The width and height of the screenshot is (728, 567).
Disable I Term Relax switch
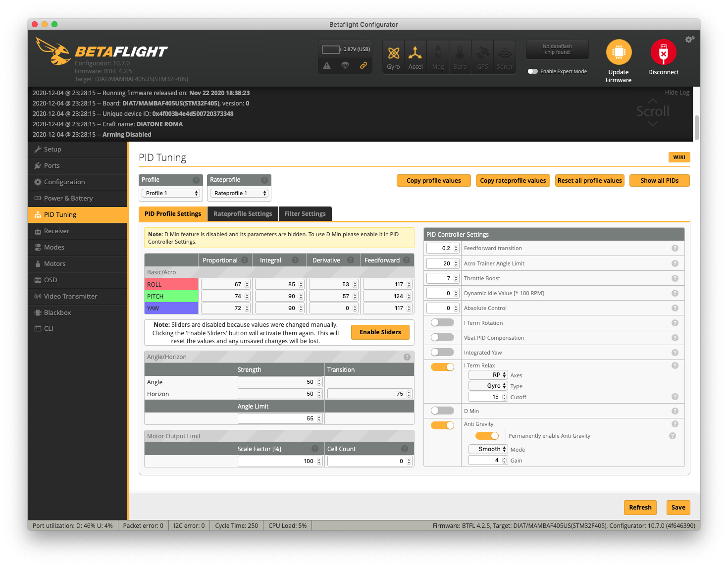pos(442,367)
